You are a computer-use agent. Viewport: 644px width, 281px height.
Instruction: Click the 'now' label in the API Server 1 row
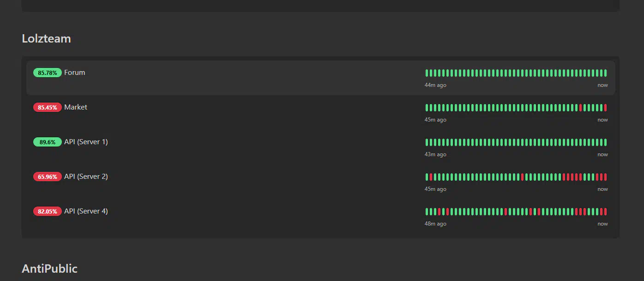tap(602, 154)
